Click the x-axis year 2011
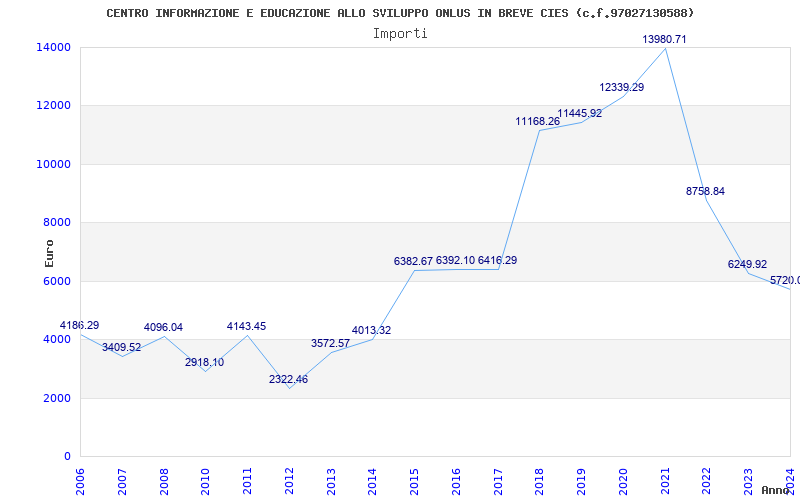The image size is (800, 500). 247,482
